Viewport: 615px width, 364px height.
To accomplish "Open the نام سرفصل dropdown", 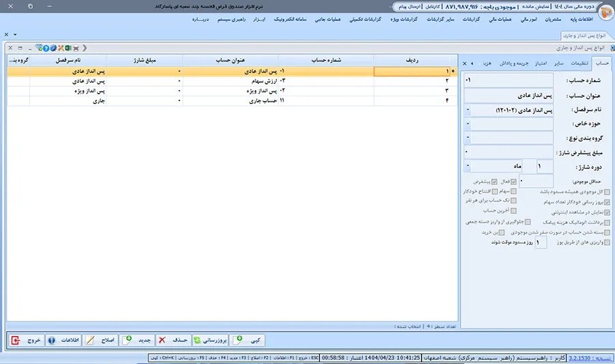I will (x=467, y=110).
